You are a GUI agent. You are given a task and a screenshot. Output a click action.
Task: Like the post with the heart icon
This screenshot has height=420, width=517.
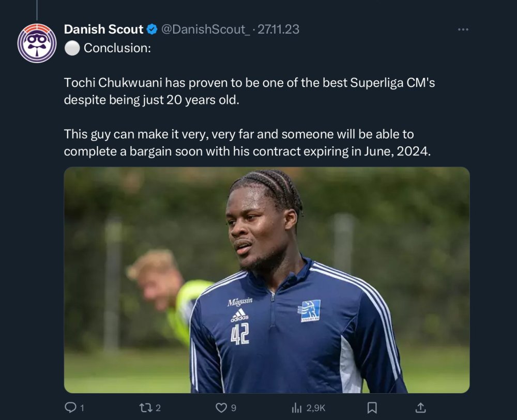tap(221, 408)
